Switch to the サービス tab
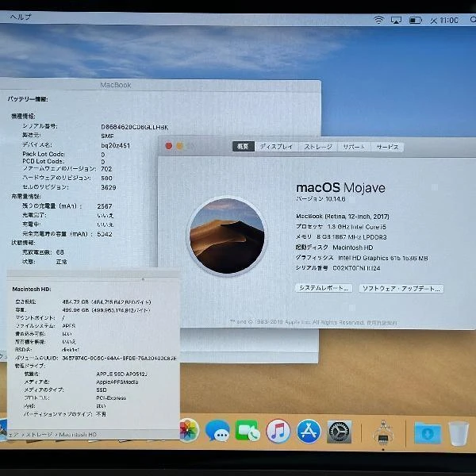The width and height of the screenshot is (476, 476). click(387, 148)
